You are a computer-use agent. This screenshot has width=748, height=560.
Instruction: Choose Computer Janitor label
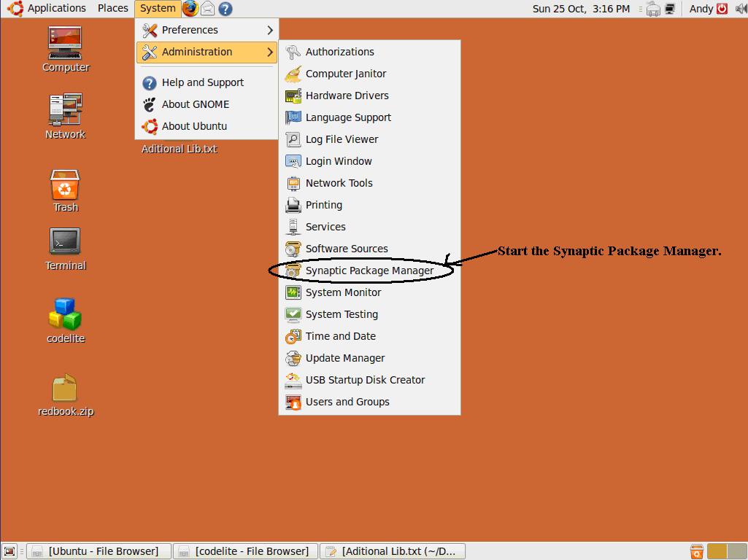346,74
